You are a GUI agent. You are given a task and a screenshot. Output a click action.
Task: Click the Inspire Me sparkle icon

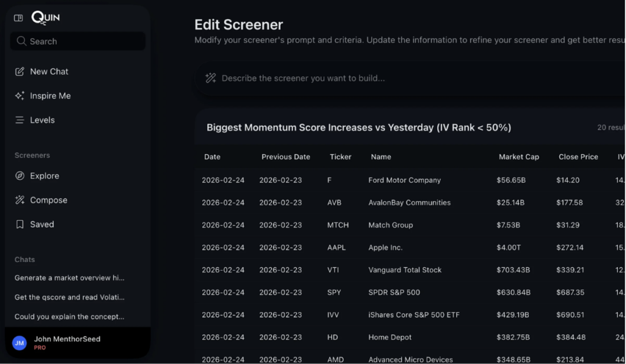click(x=20, y=96)
